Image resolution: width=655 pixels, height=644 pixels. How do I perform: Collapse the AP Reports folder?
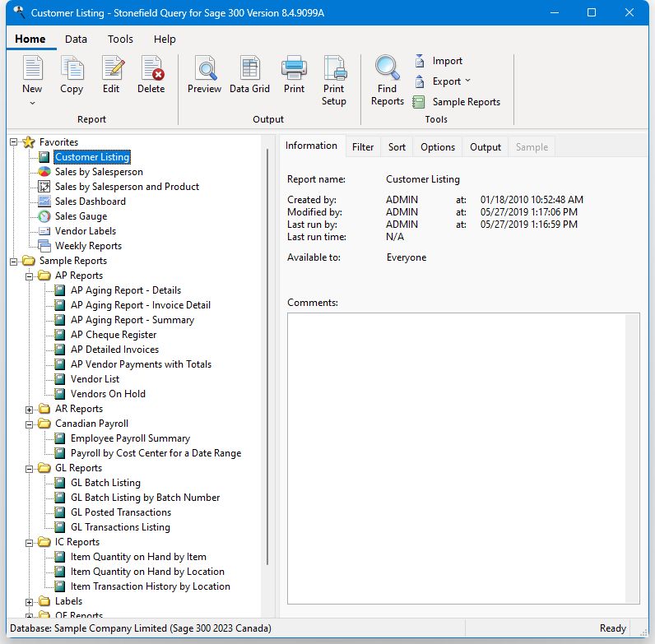30,276
